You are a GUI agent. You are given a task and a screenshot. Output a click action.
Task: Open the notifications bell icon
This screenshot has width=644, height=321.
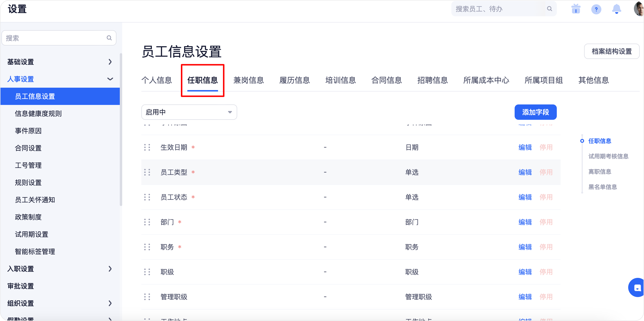(x=616, y=9)
